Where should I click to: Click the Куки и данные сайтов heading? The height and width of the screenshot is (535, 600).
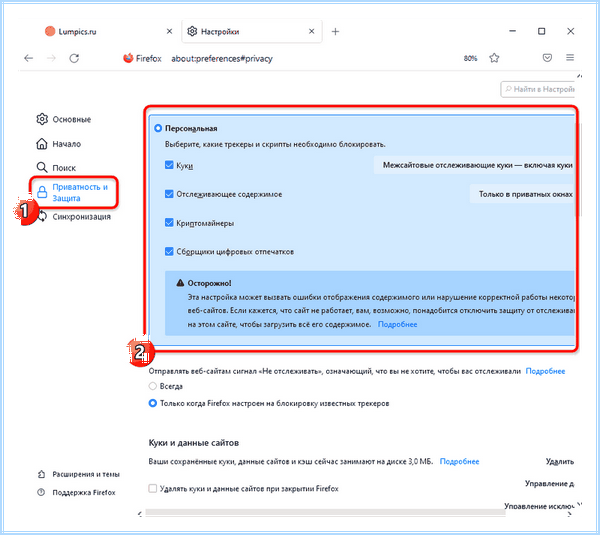click(194, 443)
